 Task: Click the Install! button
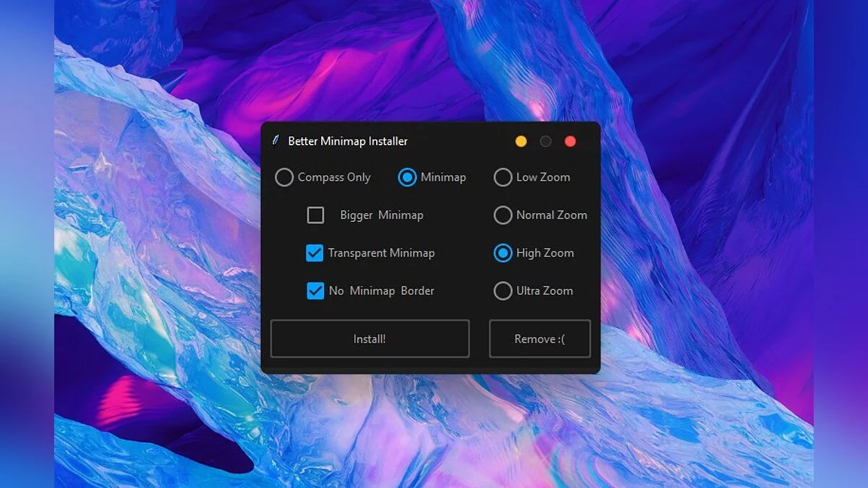tap(370, 338)
